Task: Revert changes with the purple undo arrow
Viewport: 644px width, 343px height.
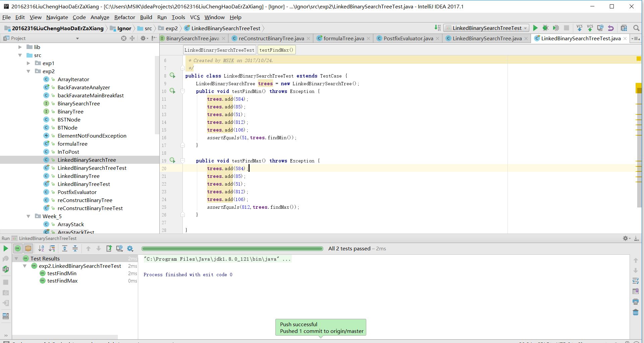Action: point(611,28)
